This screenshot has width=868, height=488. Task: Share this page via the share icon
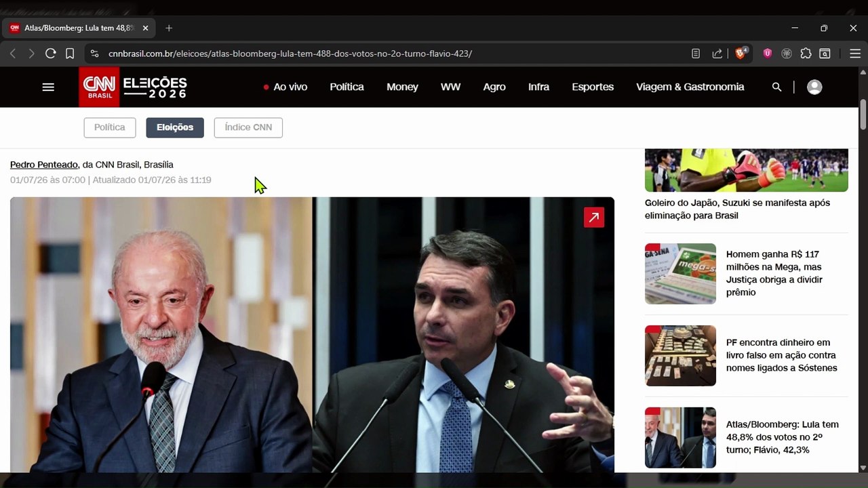click(x=717, y=54)
